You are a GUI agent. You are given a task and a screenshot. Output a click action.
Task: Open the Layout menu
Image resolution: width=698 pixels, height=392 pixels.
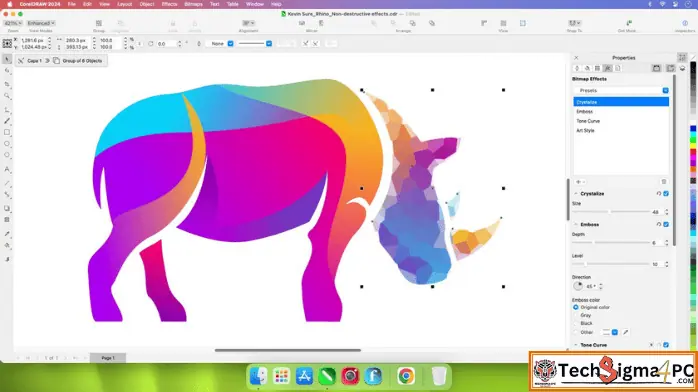click(x=124, y=4)
